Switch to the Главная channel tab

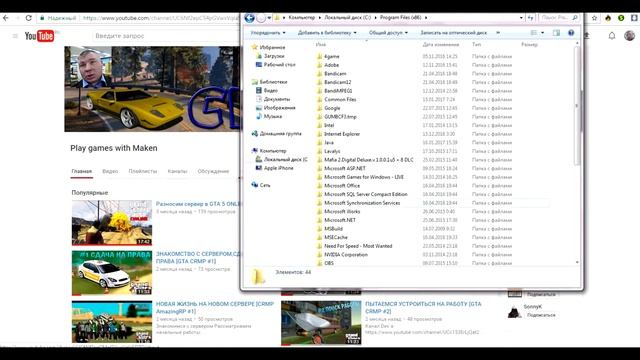click(x=82, y=171)
